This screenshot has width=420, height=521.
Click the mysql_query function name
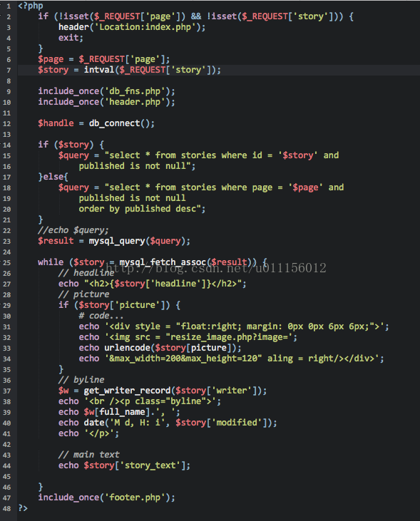tap(117, 241)
